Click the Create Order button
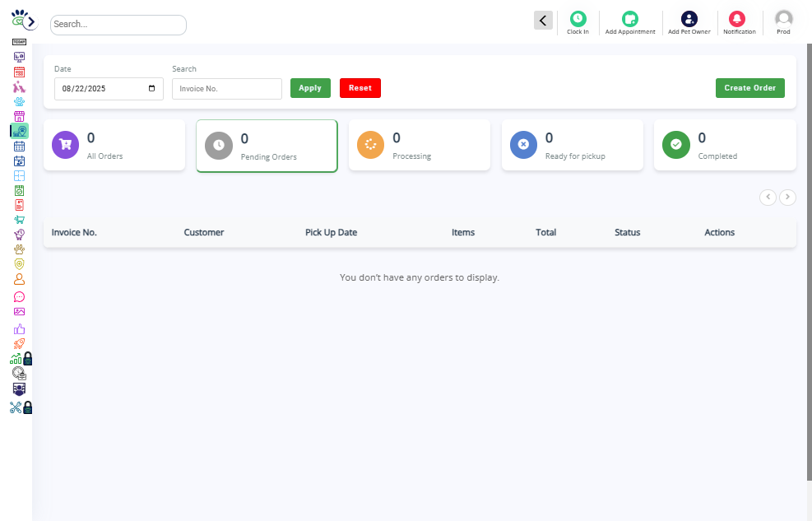This screenshot has height=521, width=812. click(x=749, y=88)
